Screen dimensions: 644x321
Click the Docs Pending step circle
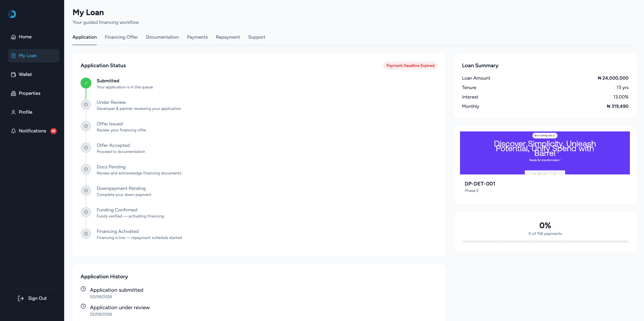(x=86, y=169)
